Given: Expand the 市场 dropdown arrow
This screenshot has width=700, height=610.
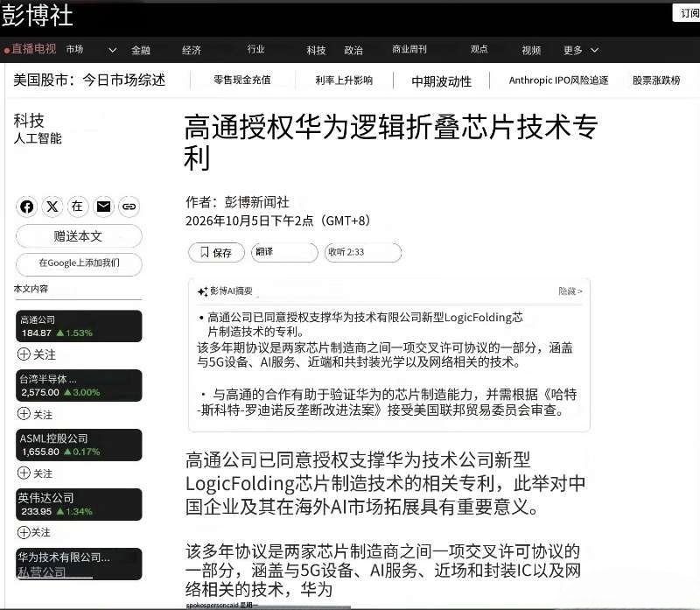Looking at the screenshot, I should [113, 50].
